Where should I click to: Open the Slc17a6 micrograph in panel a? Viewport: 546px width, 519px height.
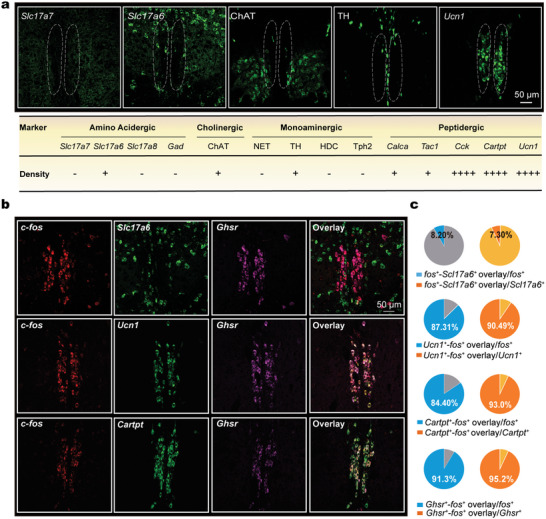click(174, 57)
